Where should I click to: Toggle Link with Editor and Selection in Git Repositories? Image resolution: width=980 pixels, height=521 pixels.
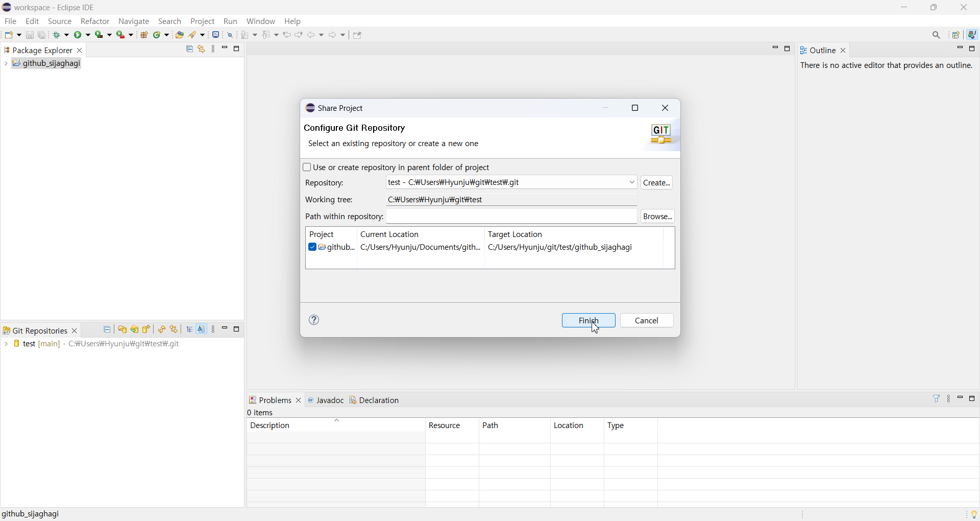(174, 329)
